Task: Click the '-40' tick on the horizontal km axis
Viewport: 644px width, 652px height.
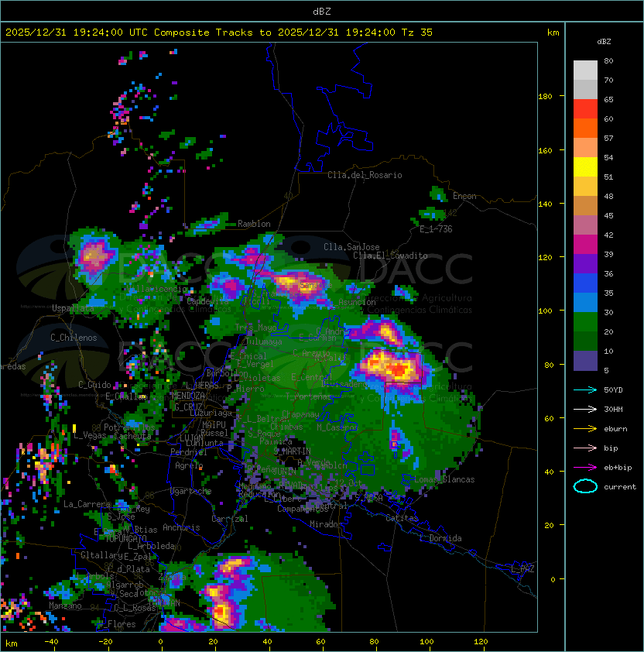Action: (51, 642)
